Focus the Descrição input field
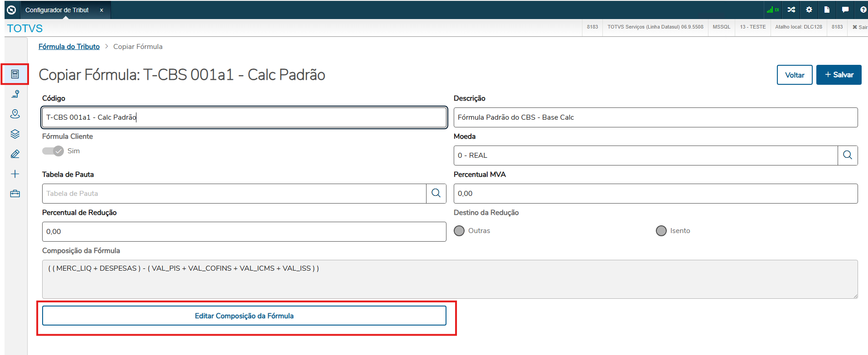 (x=655, y=117)
